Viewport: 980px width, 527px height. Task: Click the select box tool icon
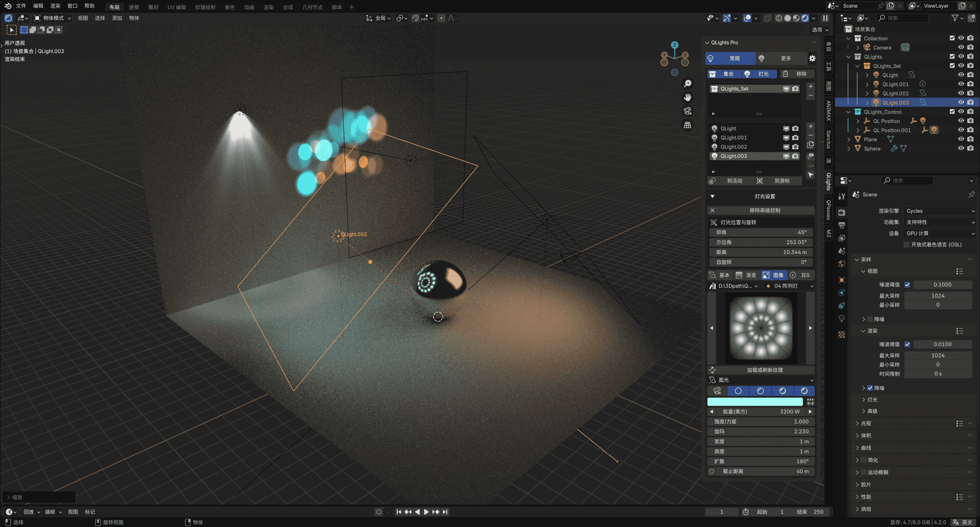11,30
